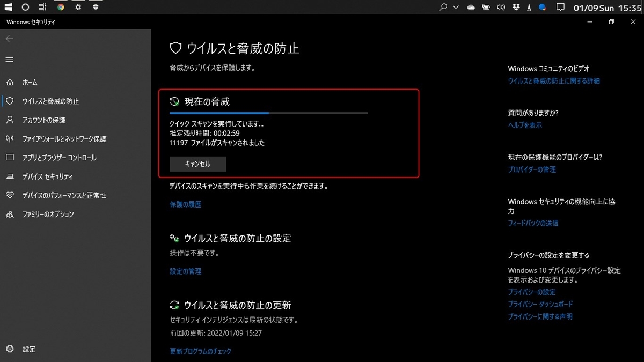
Task: Expand hidden system tray icons chevron
Action: click(456, 8)
